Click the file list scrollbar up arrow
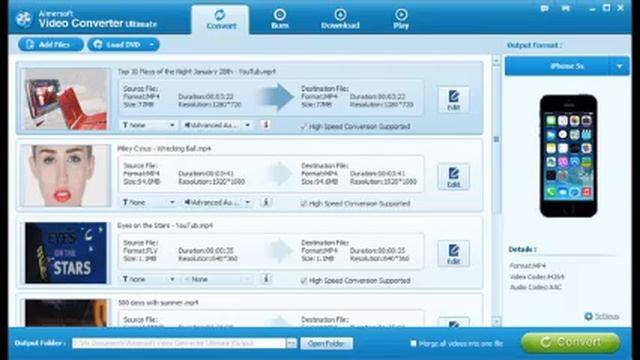The height and width of the screenshot is (360, 640). [x=496, y=61]
